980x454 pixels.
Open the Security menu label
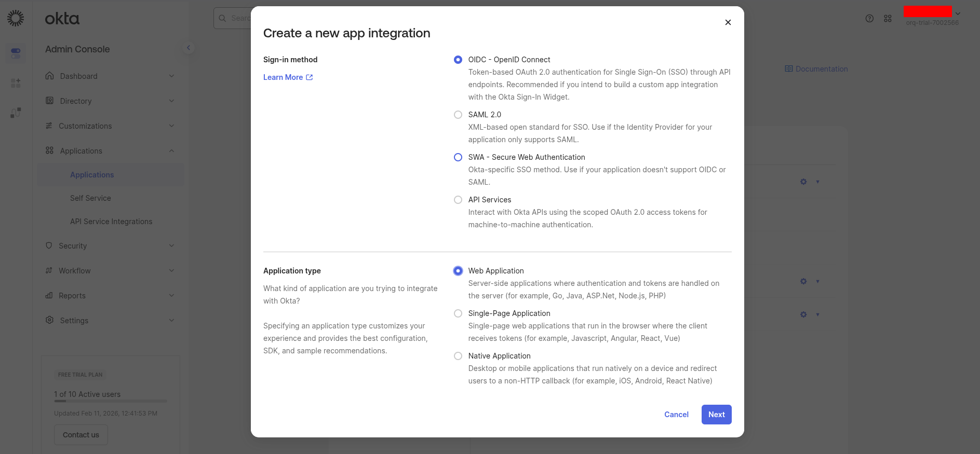pos(73,246)
